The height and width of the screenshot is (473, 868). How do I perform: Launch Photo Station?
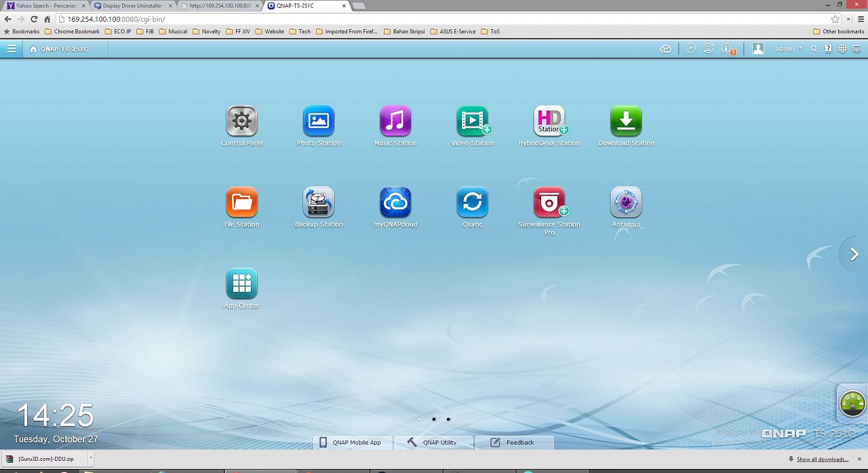[x=319, y=121]
